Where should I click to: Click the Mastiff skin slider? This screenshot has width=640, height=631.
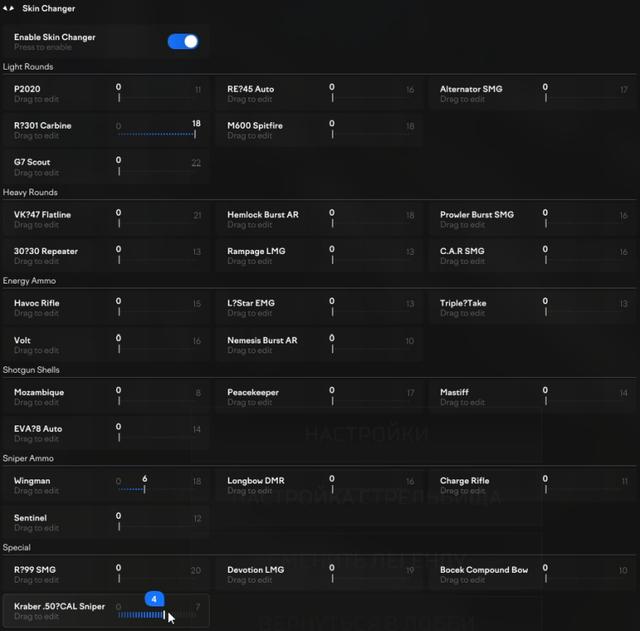[x=585, y=402]
